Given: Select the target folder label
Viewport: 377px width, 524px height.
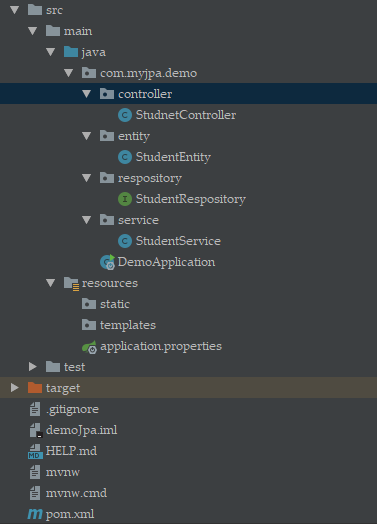Looking at the screenshot, I should [63, 389].
